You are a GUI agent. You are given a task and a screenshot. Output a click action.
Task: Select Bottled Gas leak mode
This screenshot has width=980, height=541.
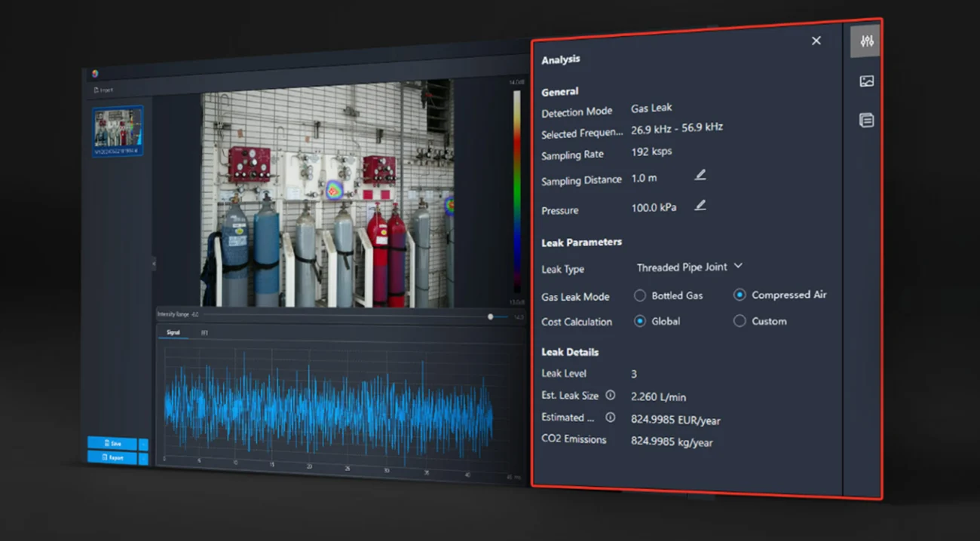tap(640, 295)
